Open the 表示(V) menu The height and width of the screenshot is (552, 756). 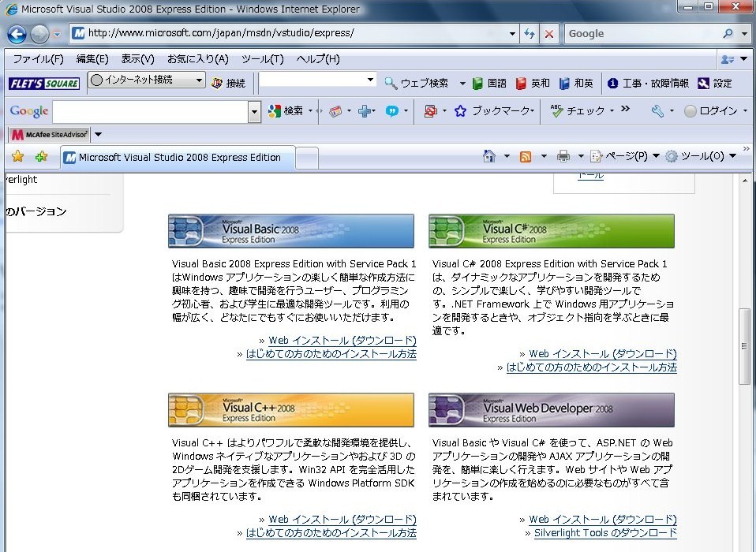click(137, 59)
